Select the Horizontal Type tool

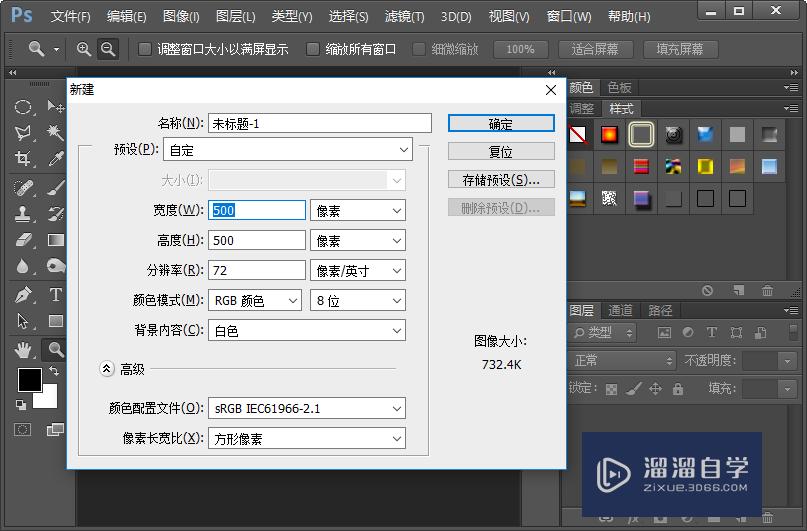point(55,295)
